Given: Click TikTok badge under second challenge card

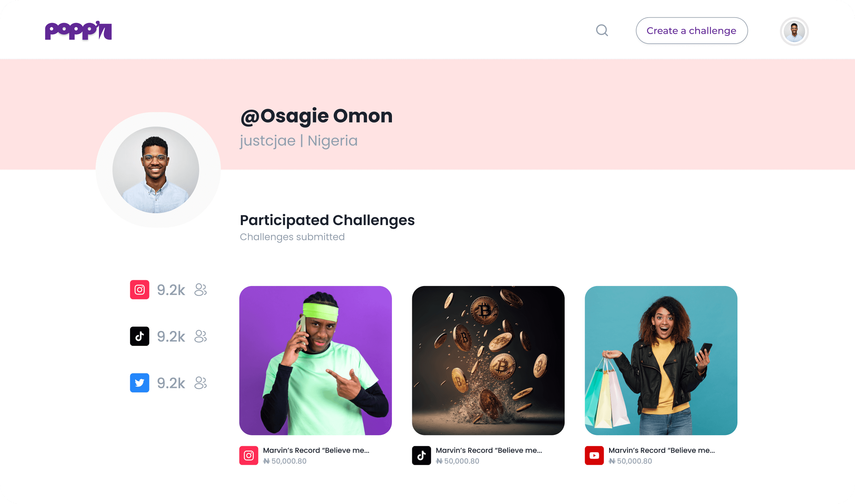Looking at the screenshot, I should tap(421, 456).
